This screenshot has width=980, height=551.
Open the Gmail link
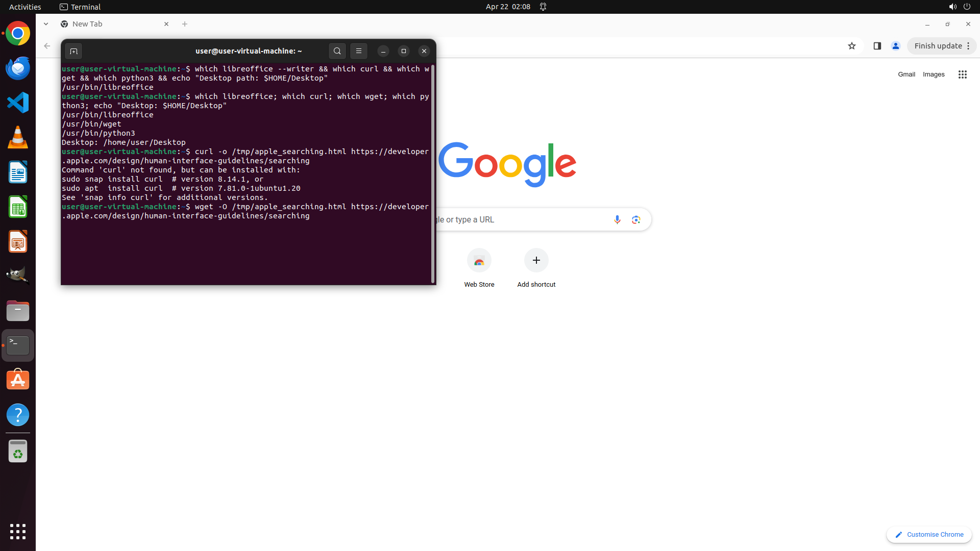point(906,74)
